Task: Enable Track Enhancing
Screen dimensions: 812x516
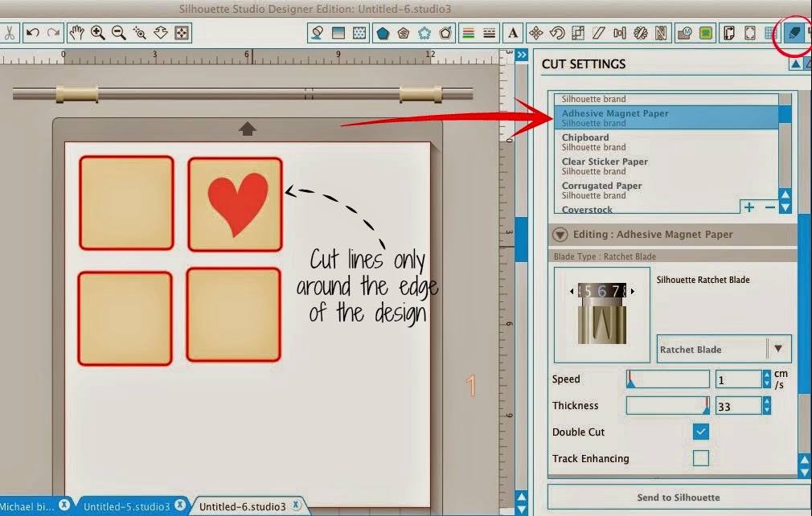Action: (x=700, y=458)
